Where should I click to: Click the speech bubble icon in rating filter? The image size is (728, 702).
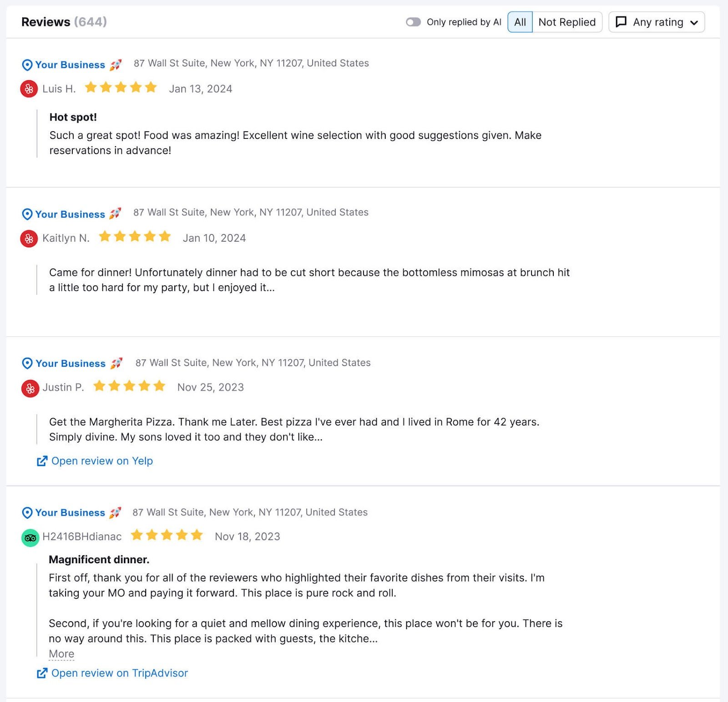621,21
